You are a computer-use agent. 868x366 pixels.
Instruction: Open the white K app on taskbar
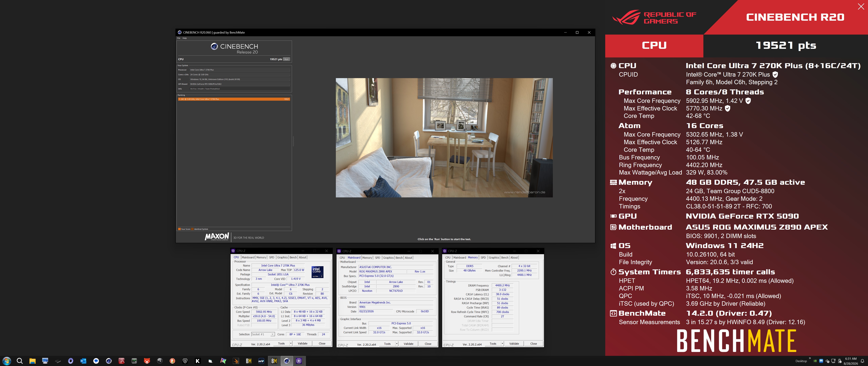click(x=198, y=361)
